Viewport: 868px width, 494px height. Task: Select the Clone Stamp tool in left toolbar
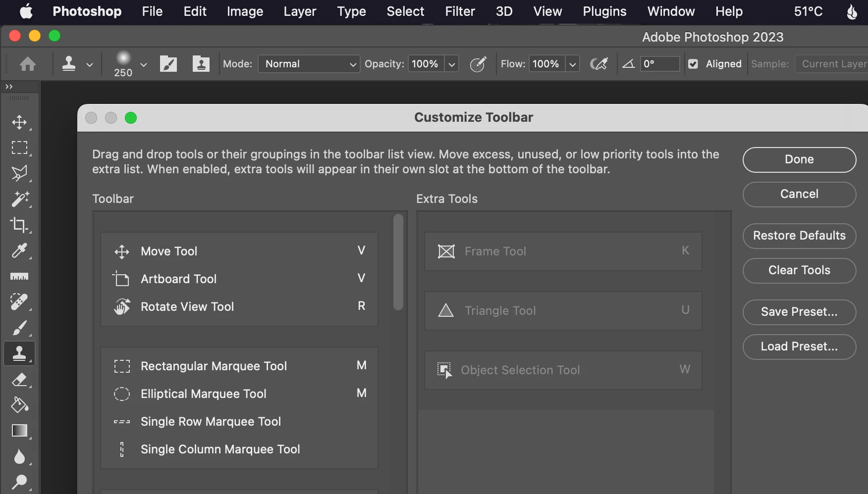pyautogui.click(x=19, y=353)
